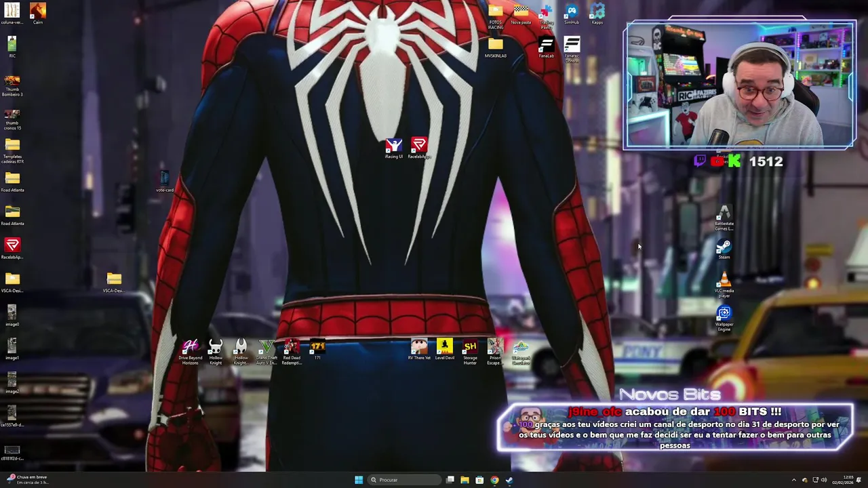The width and height of the screenshot is (868, 488).
Task: Open Nova pasta folder
Action: point(521,14)
